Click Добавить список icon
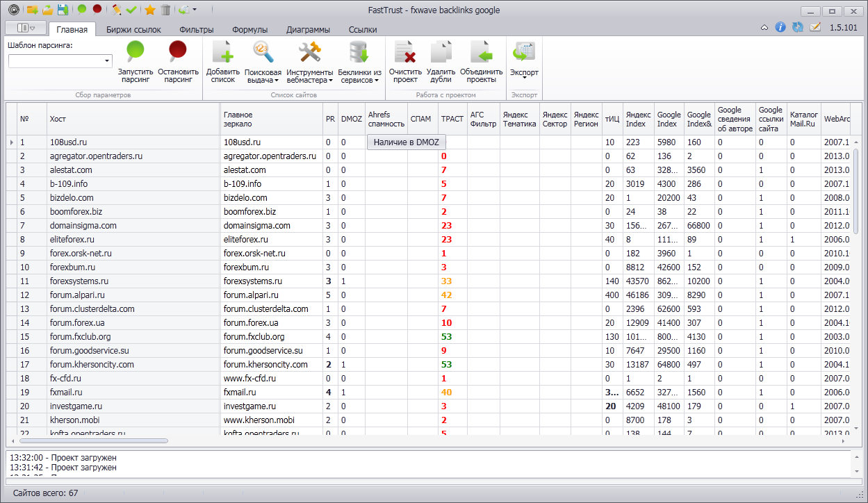 click(x=223, y=61)
